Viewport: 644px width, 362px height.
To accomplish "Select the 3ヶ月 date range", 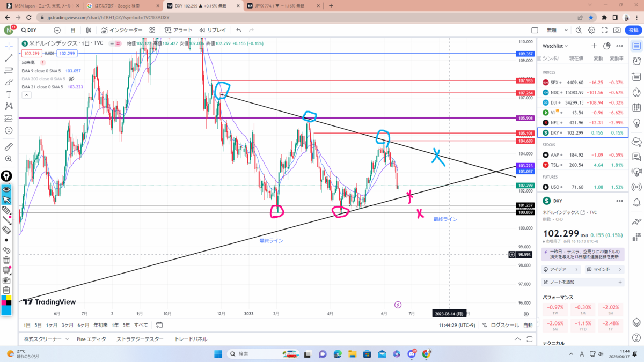I will 68,325.
